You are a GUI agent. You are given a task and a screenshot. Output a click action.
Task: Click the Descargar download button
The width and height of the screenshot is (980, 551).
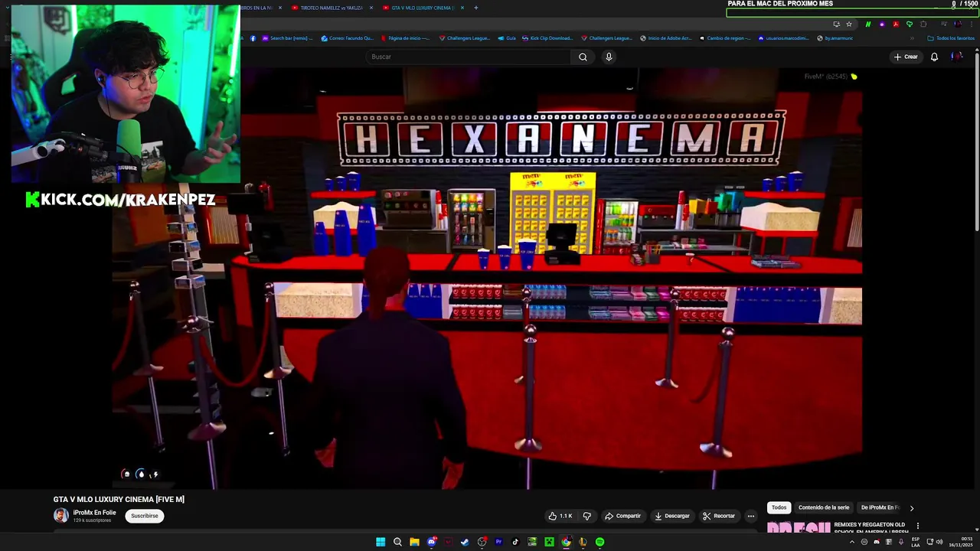click(671, 516)
